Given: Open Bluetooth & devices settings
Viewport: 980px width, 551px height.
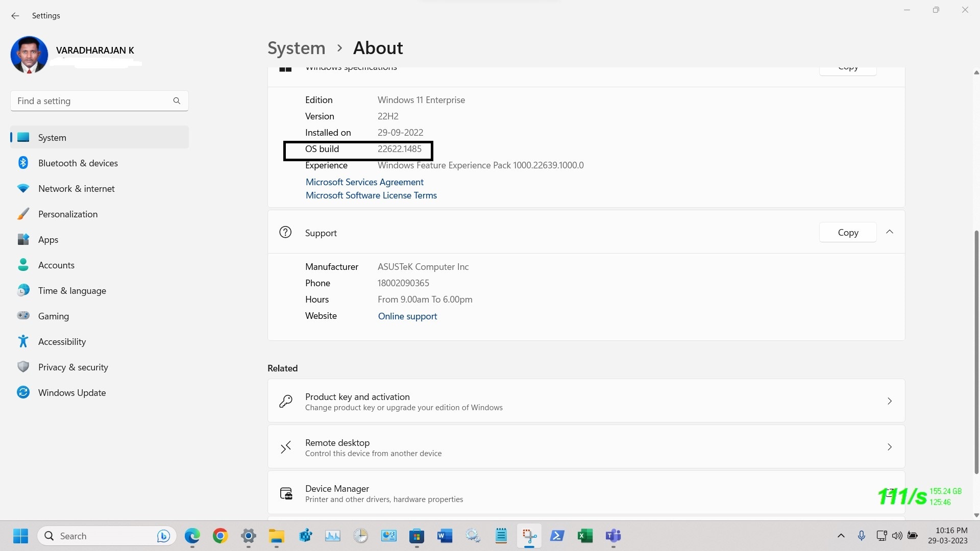Looking at the screenshot, I should [100, 163].
